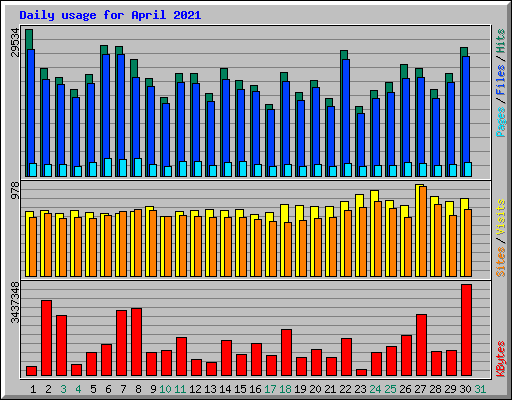Viewport: 512px width, 400px height.
Task: Click day 15 on the x-axis
Action: (240, 389)
